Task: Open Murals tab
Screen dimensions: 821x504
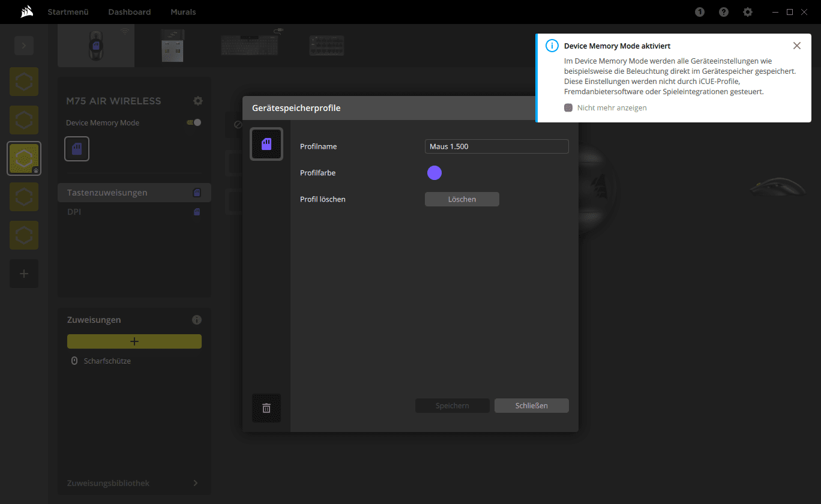Action: pos(183,12)
